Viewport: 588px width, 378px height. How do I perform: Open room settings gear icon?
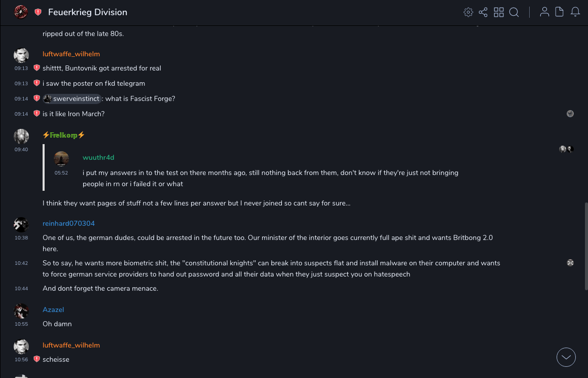click(468, 12)
